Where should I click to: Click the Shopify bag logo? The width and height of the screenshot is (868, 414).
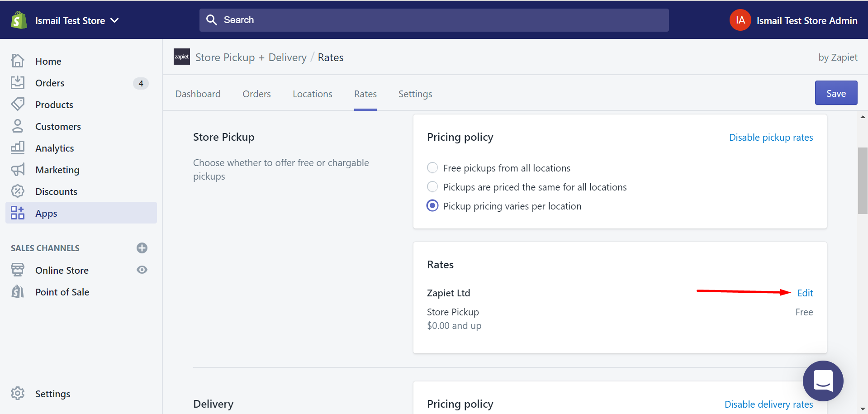pyautogui.click(x=19, y=20)
